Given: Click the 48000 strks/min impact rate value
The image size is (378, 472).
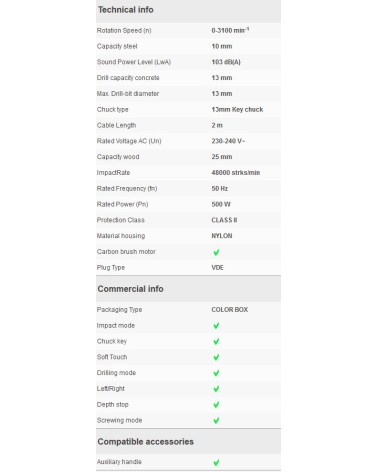Looking at the screenshot, I should coord(236,173).
